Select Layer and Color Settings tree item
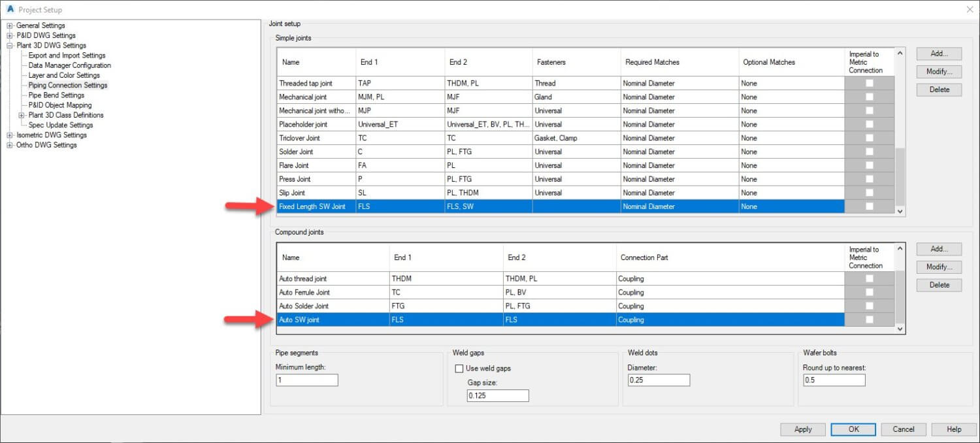Image resolution: width=980 pixels, height=443 pixels. coord(64,75)
